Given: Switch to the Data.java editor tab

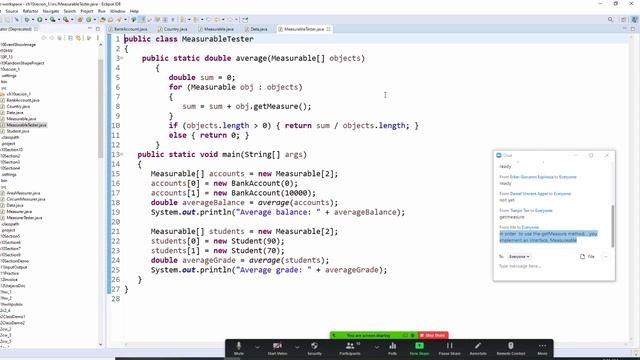Looking at the screenshot, I should [x=259, y=29].
